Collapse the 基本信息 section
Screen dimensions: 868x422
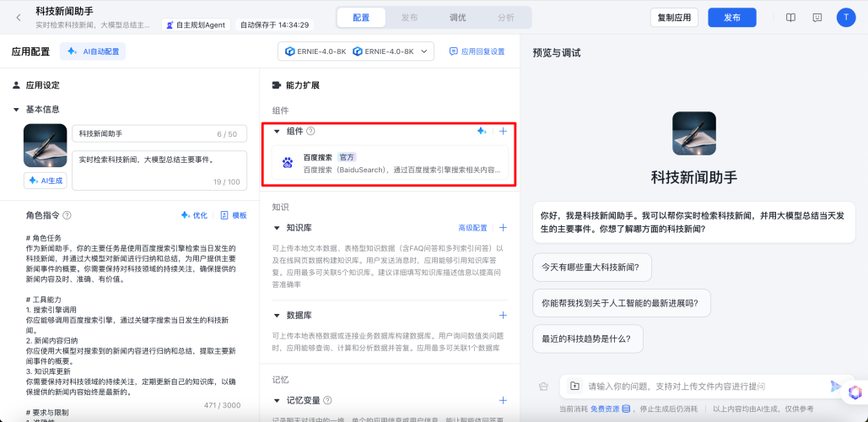pos(16,110)
